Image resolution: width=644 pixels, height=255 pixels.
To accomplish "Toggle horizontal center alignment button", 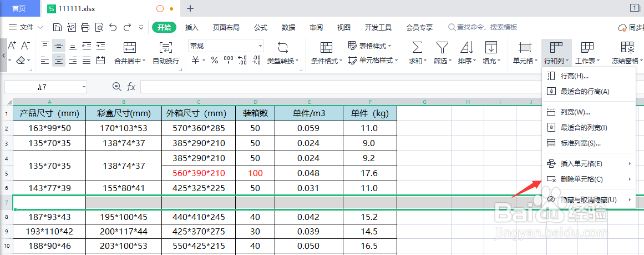I will [59, 61].
